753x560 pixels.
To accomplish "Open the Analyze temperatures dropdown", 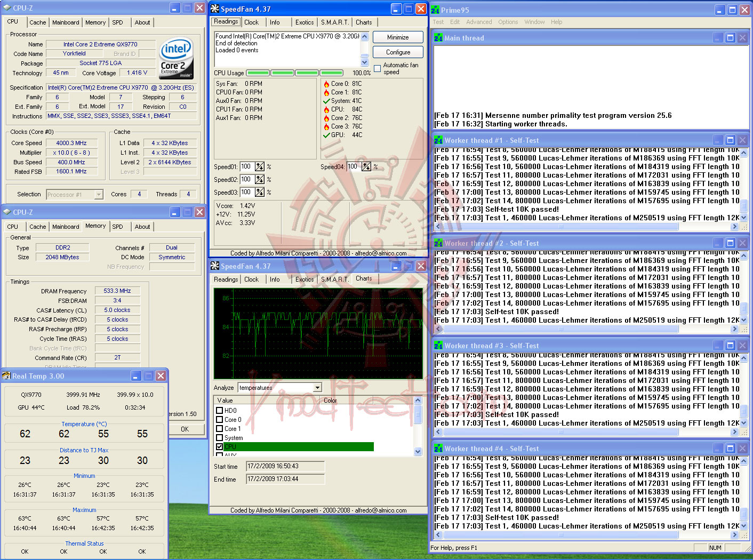I will tap(318, 388).
